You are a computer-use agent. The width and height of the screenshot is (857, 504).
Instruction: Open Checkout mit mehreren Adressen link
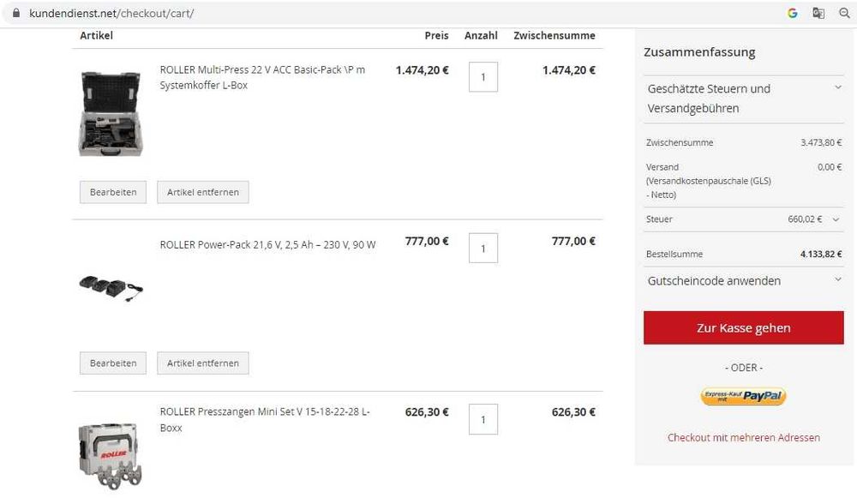743,437
